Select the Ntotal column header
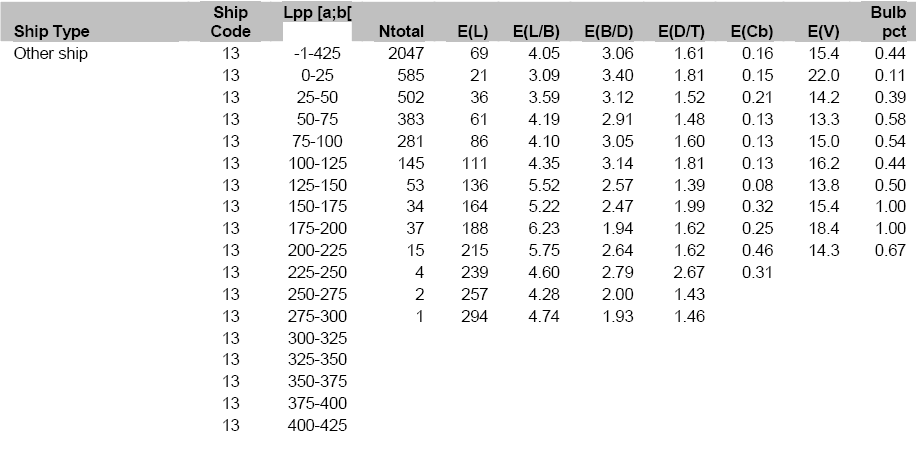916x450 pixels. pos(402,32)
